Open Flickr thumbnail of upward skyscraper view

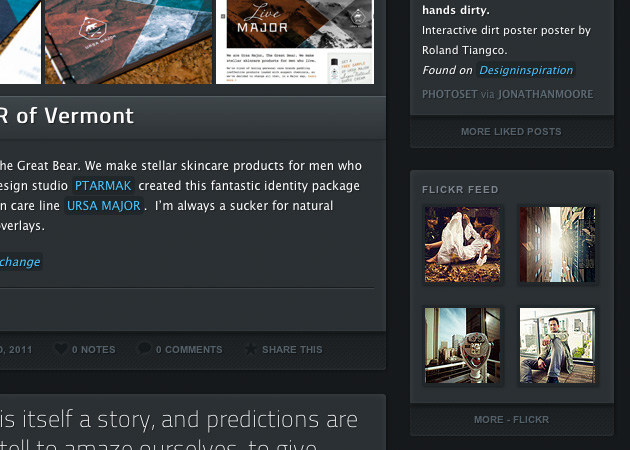[x=558, y=243]
